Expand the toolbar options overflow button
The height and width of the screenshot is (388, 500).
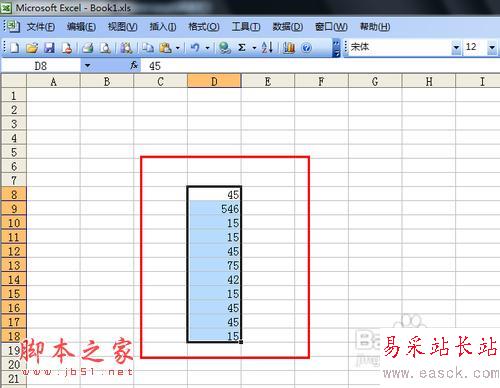pos(336,48)
